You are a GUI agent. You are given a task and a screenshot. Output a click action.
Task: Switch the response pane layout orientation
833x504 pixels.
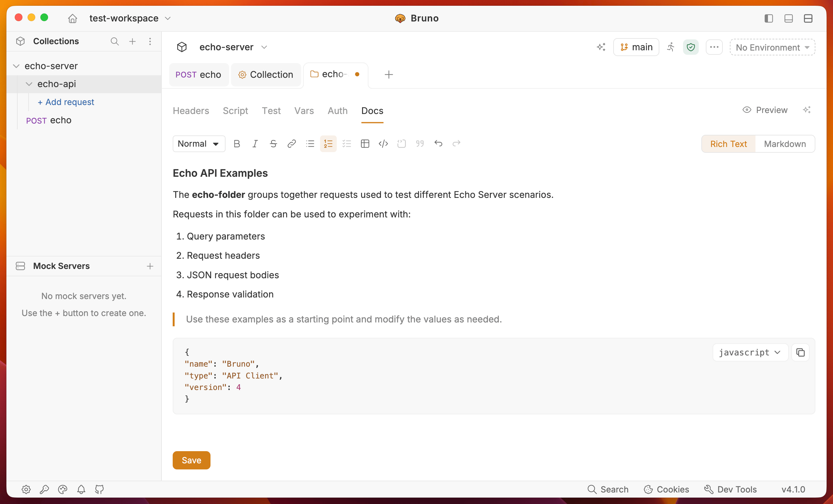tap(808, 18)
